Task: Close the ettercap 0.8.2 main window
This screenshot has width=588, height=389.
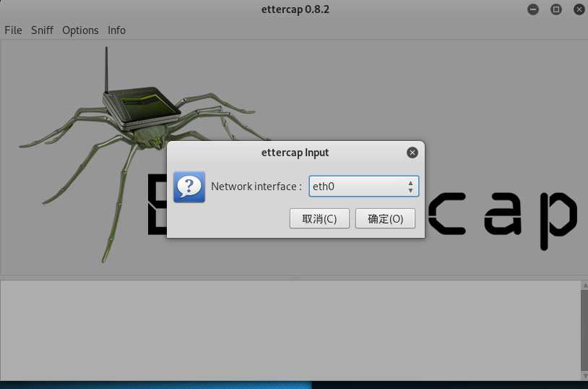Action: click(x=579, y=9)
